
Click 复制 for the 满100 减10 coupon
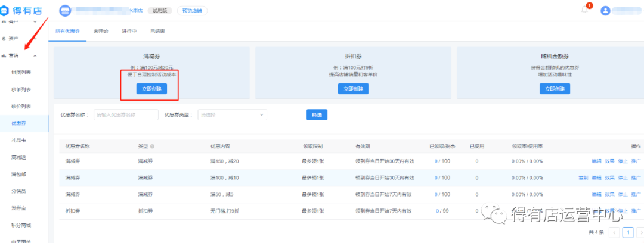583,177
